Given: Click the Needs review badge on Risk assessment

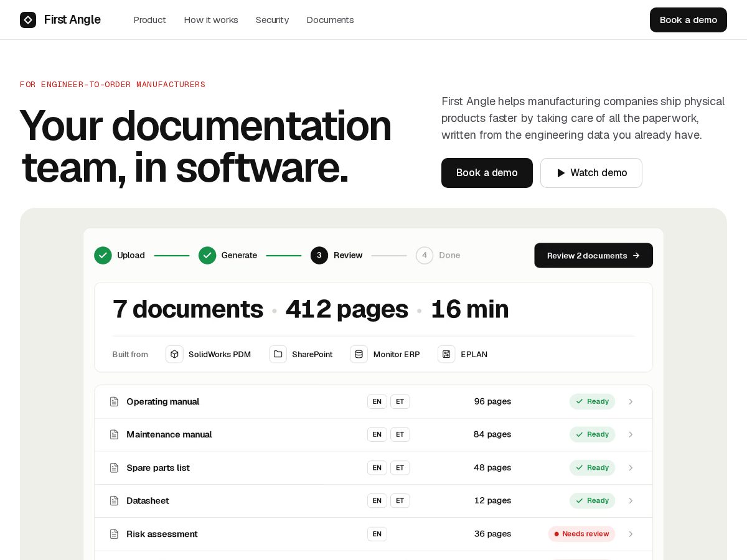Looking at the screenshot, I should (x=581, y=534).
